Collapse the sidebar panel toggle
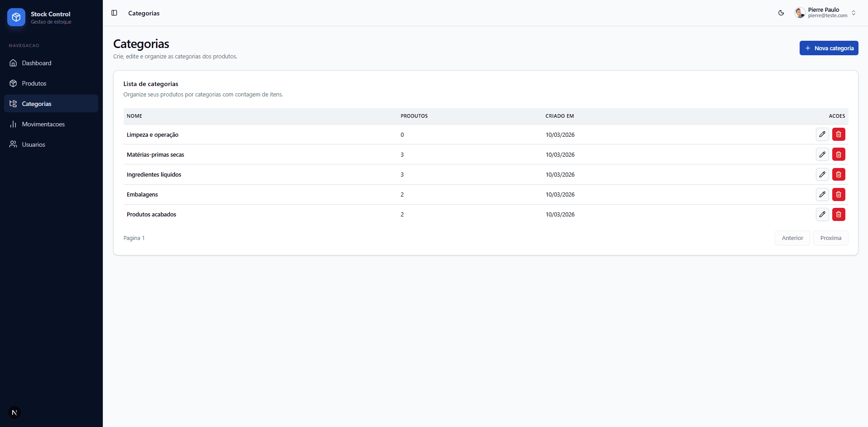The image size is (868, 427). click(114, 13)
